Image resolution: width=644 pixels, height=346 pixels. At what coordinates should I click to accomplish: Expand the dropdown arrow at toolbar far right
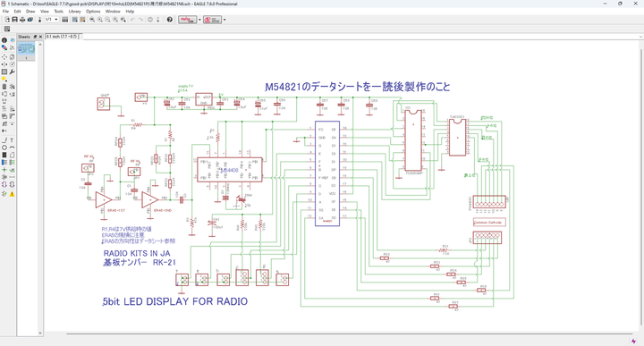point(225,20)
